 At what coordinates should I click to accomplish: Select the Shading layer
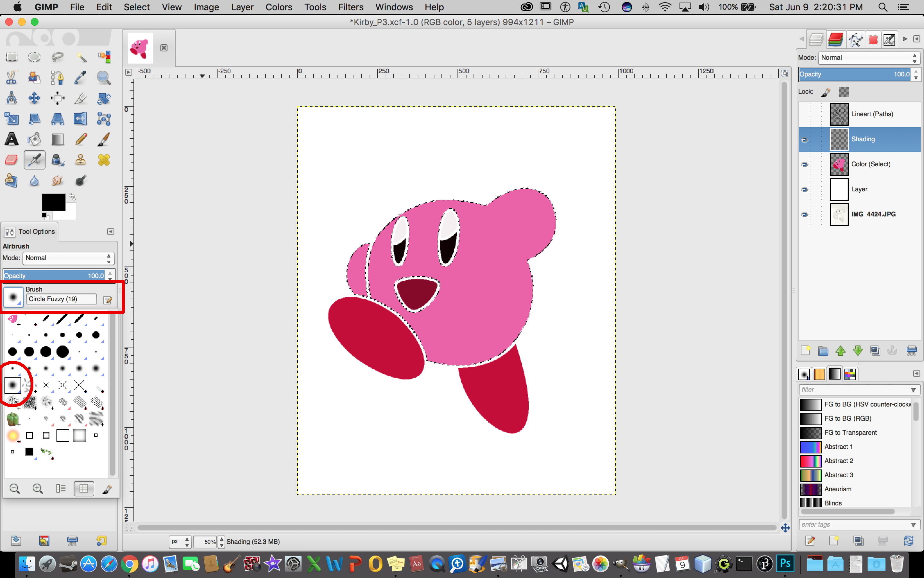(860, 140)
